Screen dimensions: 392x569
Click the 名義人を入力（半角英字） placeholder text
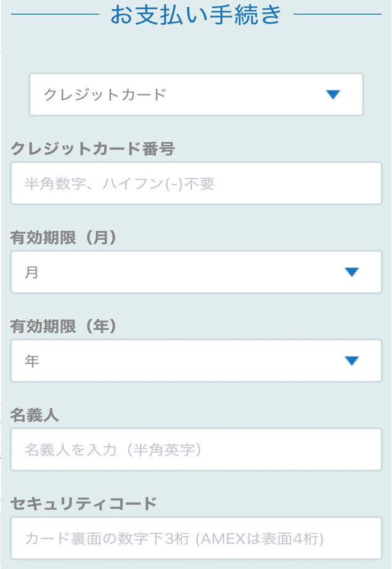point(113,450)
